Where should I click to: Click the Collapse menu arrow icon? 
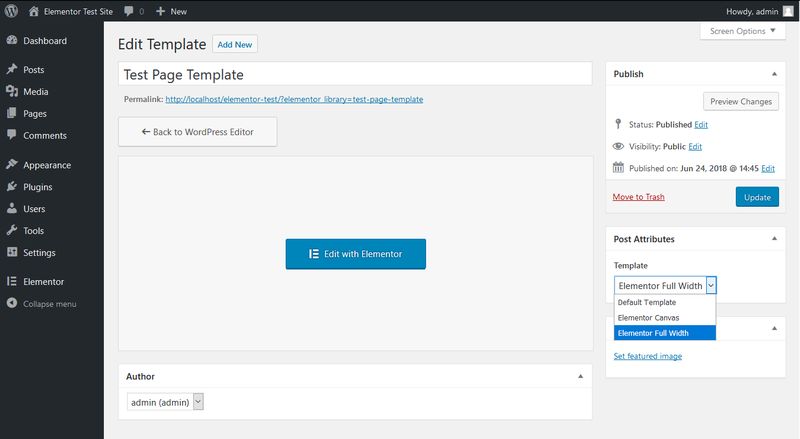(12, 303)
